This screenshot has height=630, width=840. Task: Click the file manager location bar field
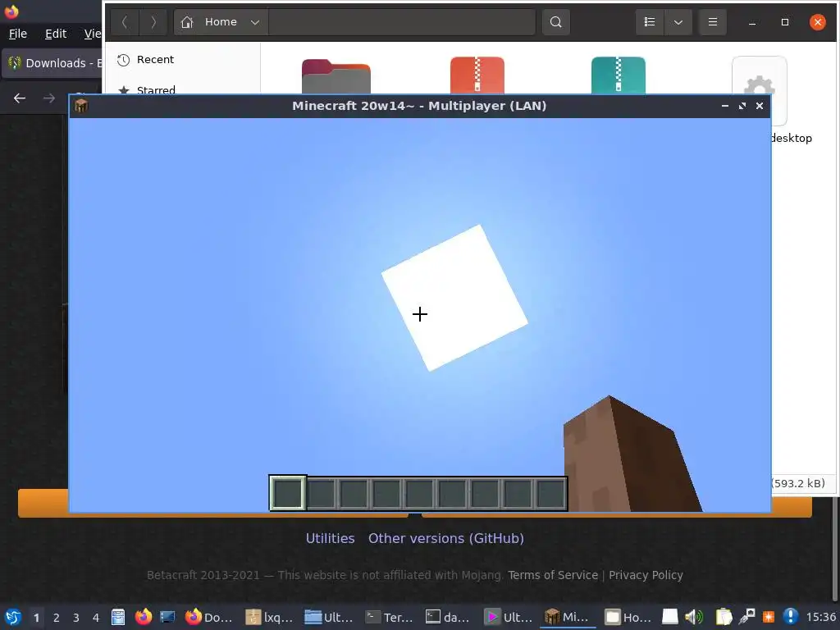402,22
